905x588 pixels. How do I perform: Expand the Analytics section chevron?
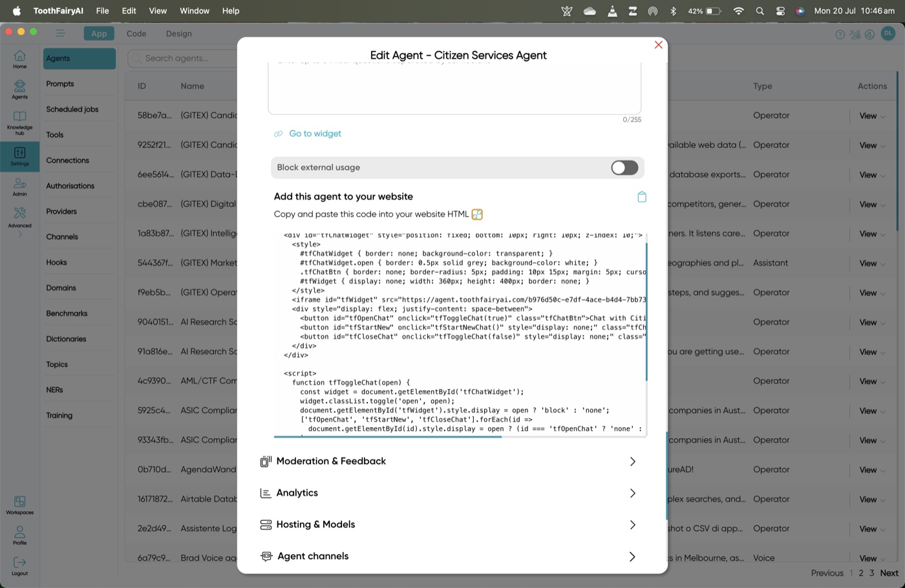click(x=632, y=493)
